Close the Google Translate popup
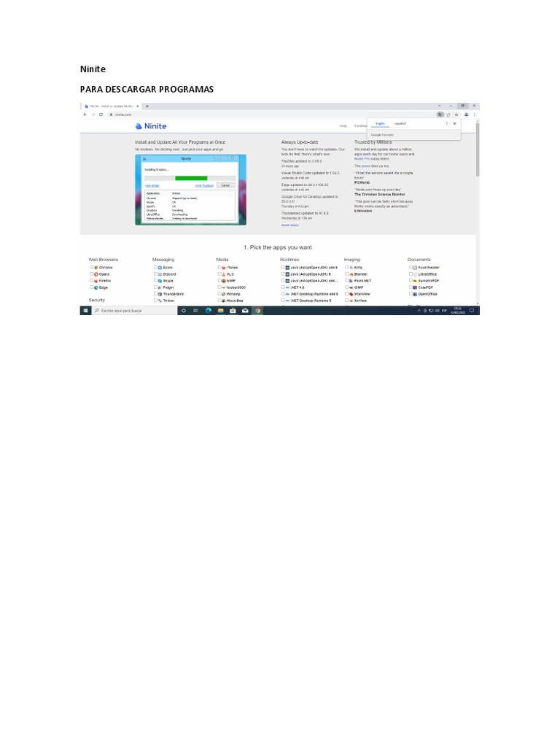This screenshot has width=560, height=747. tap(455, 123)
